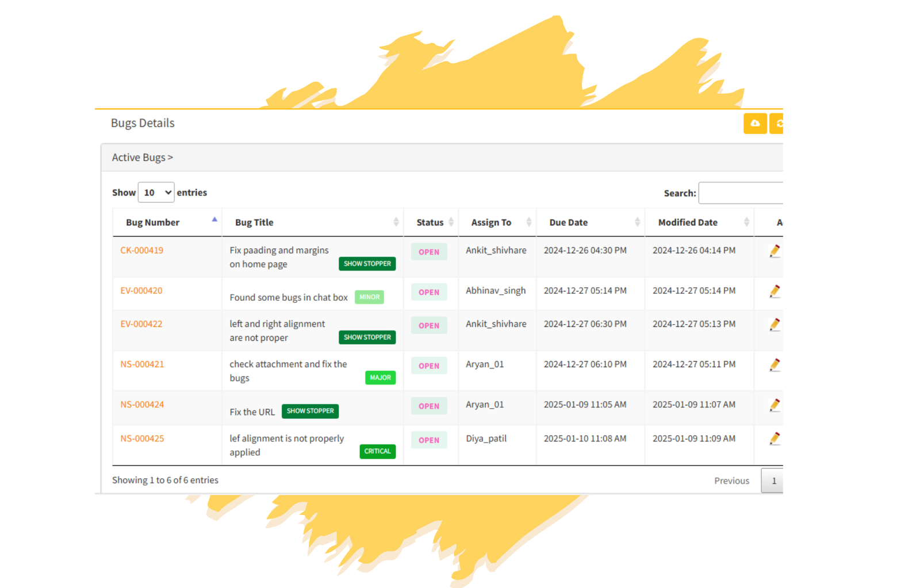
Task: Open the Show entries count dropdown
Action: [156, 193]
